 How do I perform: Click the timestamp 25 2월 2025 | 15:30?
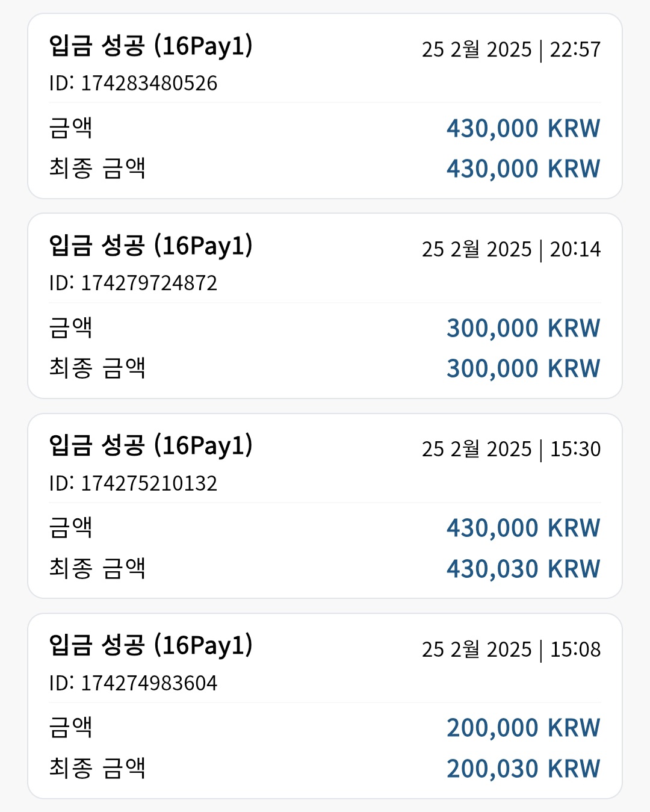click(511, 449)
